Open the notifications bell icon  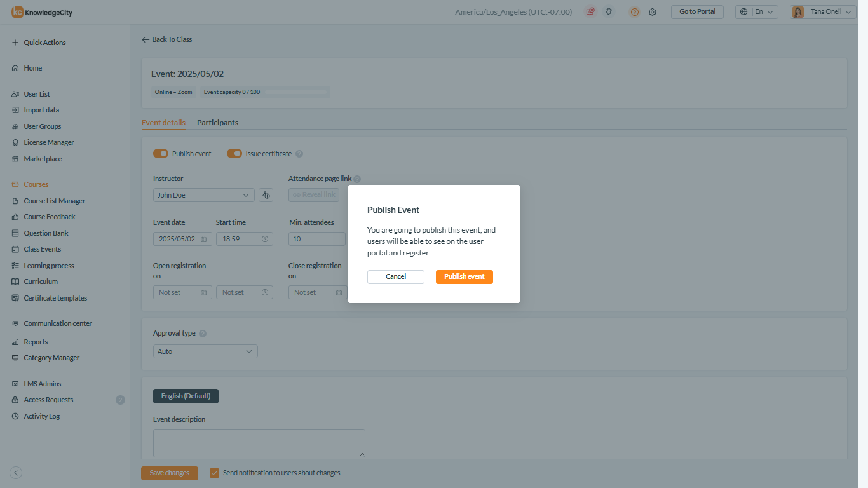point(609,12)
